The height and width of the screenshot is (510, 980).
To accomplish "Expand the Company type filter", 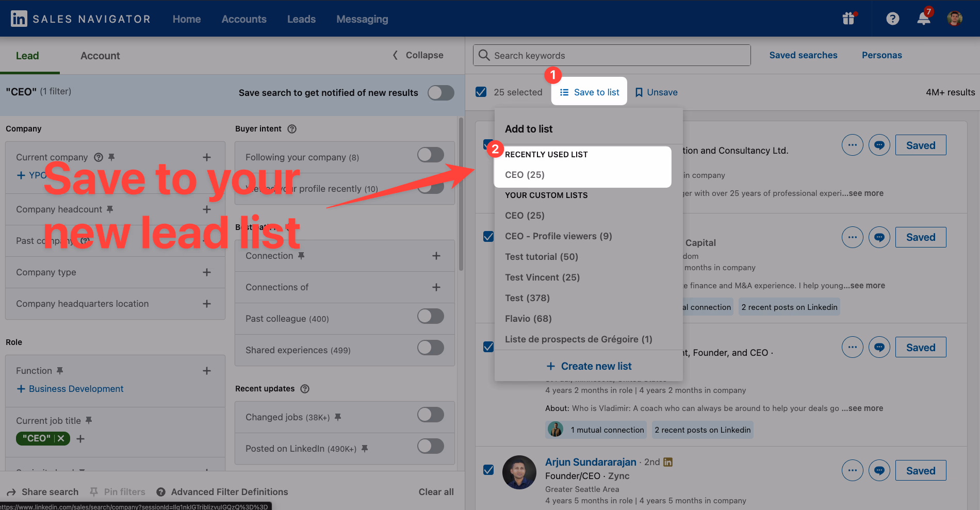I will 207,272.
